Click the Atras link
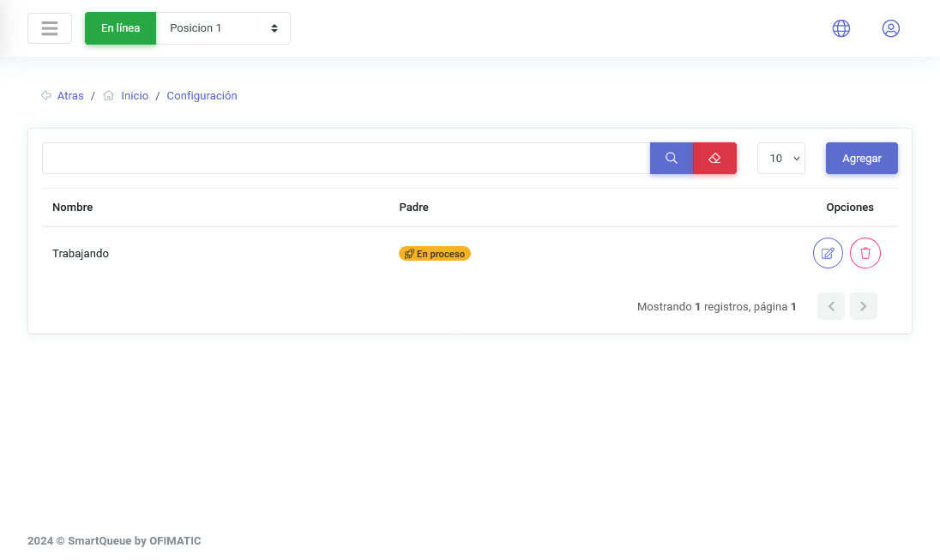 point(70,96)
